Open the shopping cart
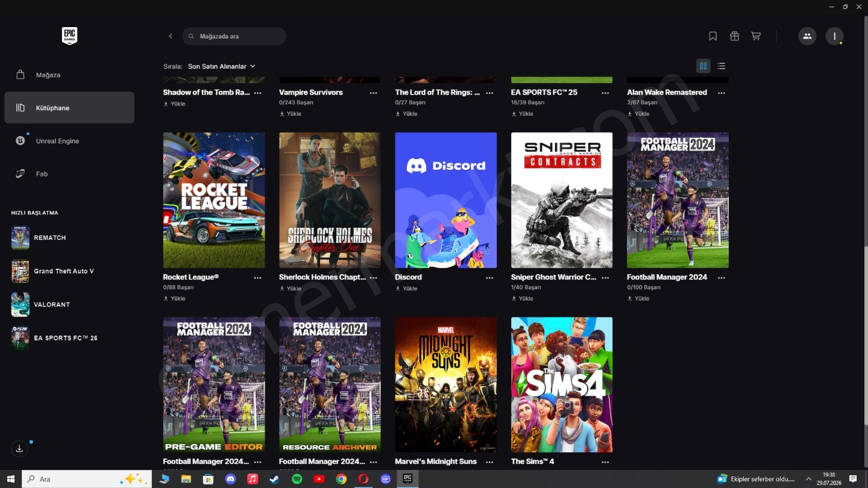The height and width of the screenshot is (488, 868). coord(756,36)
